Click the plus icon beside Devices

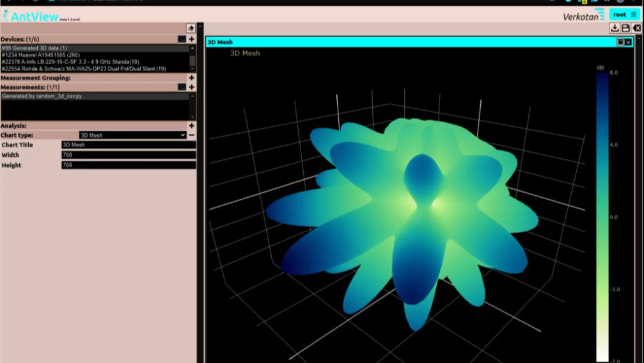(191, 39)
